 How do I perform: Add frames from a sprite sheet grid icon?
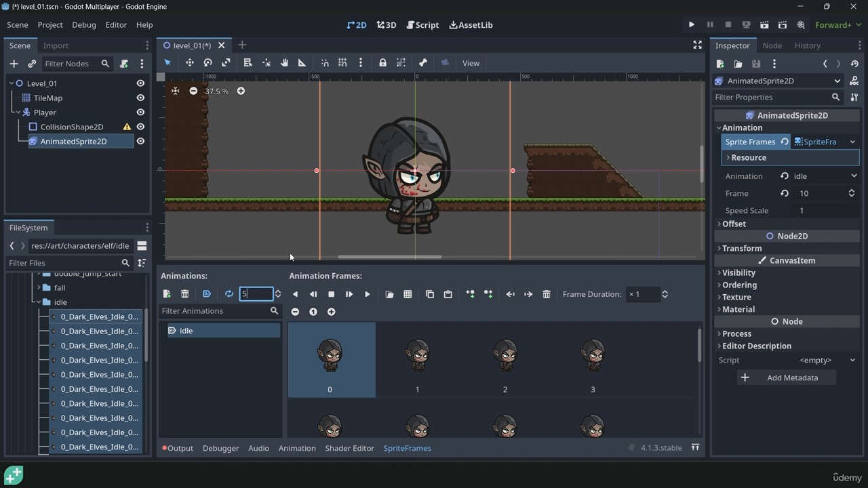(x=408, y=294)
